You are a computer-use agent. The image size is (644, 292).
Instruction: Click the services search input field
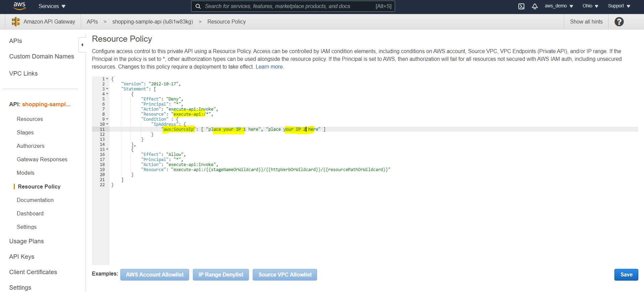pyautogui.click(x=293, y=6)
